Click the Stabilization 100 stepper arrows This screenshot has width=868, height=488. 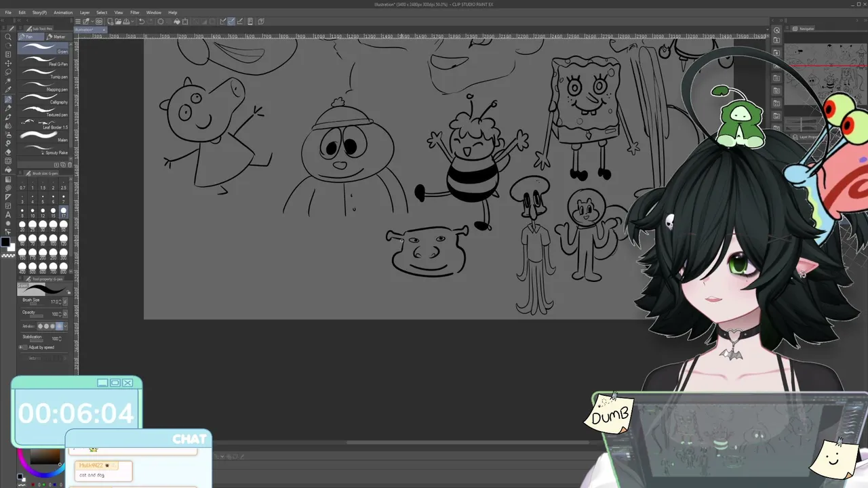click(x=60, y=338)
